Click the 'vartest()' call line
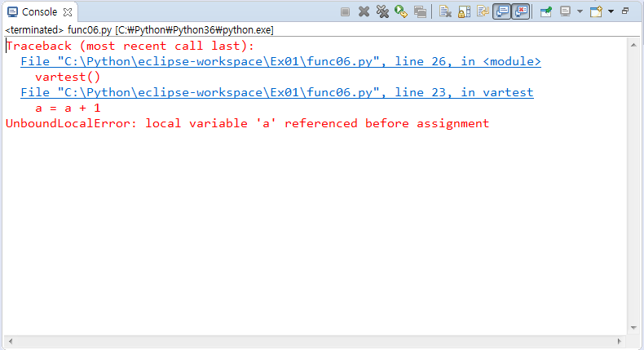The height and width of the screenshot is (350, 644). click(x=68, y=77)
